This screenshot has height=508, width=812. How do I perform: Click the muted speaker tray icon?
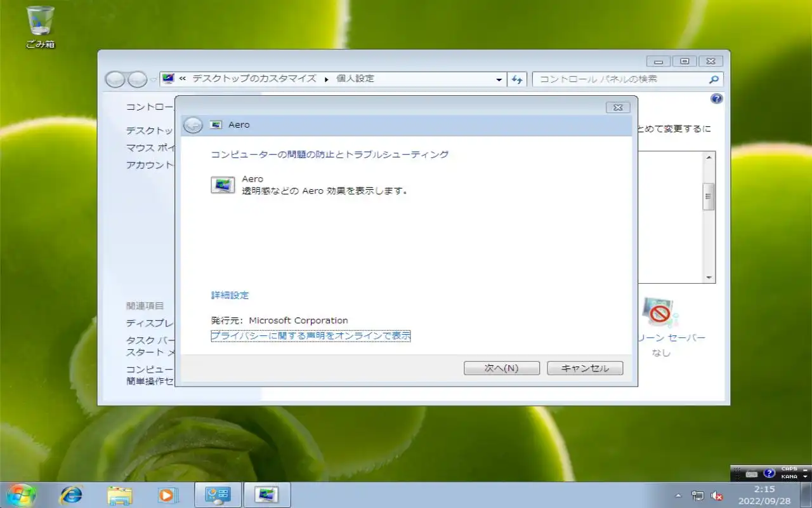717,496
